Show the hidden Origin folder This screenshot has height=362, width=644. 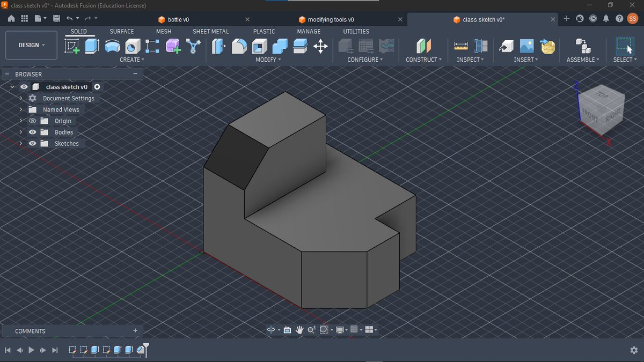click(x=33, y=121)
